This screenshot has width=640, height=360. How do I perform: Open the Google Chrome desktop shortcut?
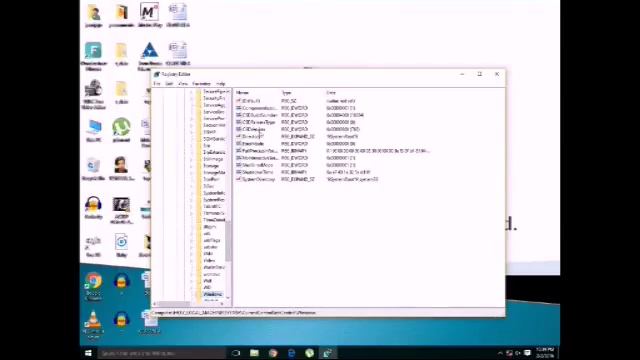click(x=93, y=285)
